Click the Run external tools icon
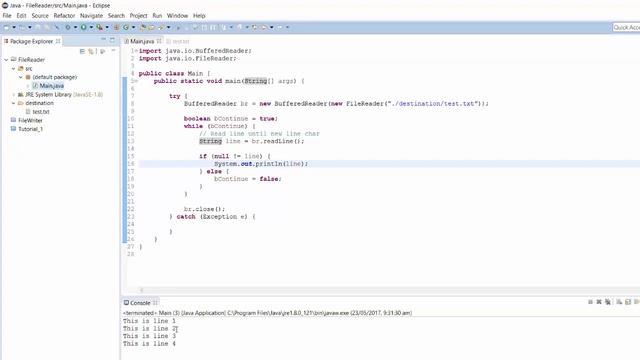Viewport: 640px width, 360px height. [x=99, y=27]
